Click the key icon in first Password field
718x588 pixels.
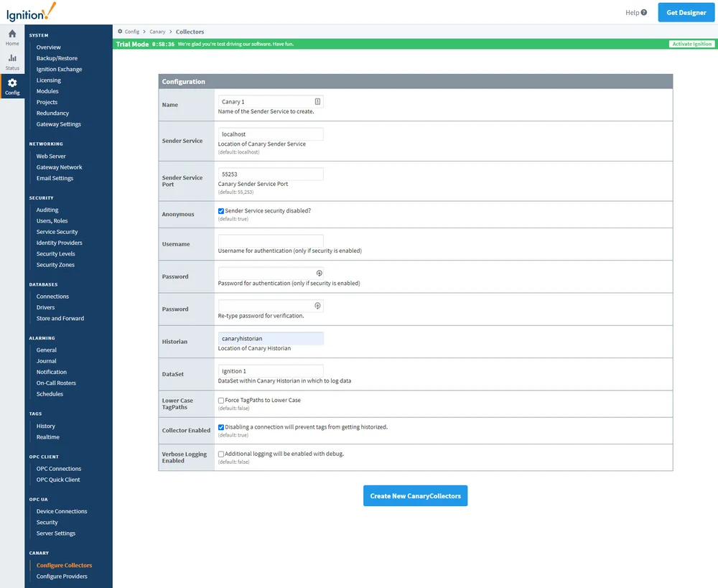pyautogui.click(x=320, y=274)
